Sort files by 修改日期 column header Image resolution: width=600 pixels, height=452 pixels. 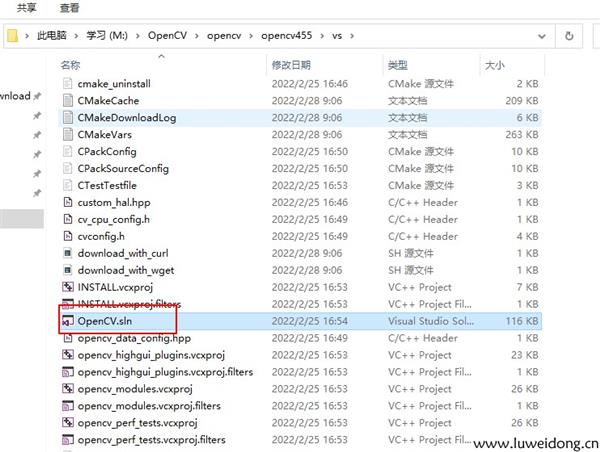tap(293, 65)
